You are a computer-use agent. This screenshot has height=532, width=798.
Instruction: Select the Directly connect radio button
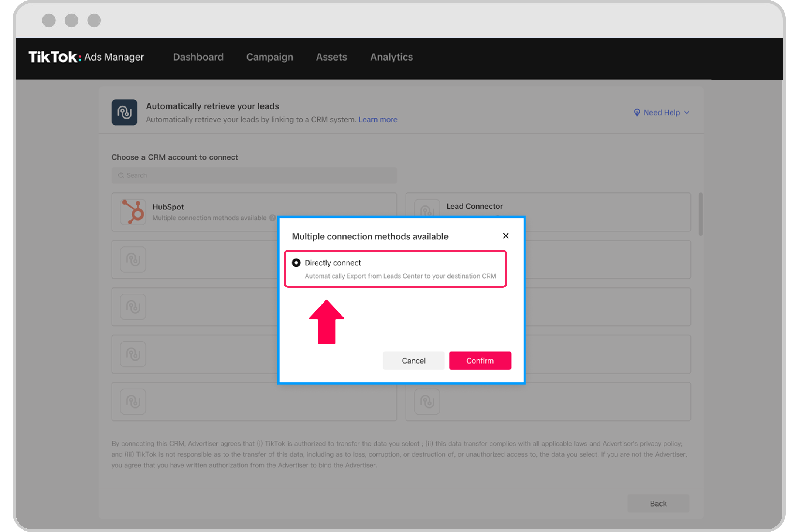click(296, 263)
